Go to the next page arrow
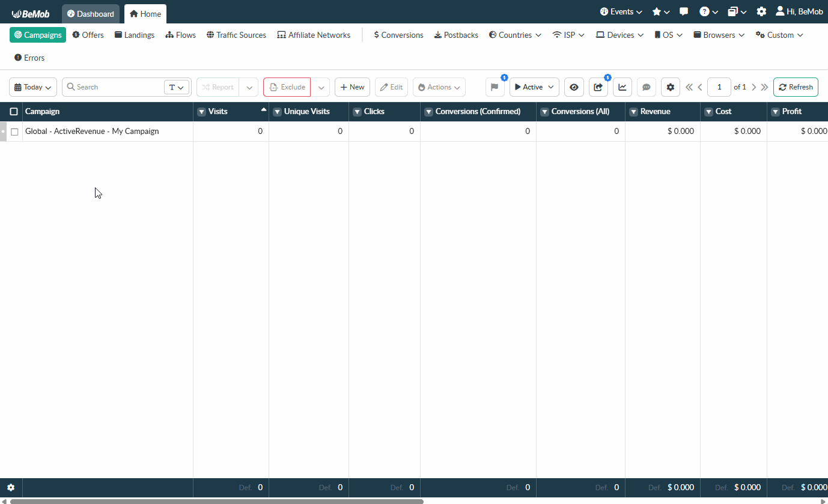828x504 pixels. [754, 87]
